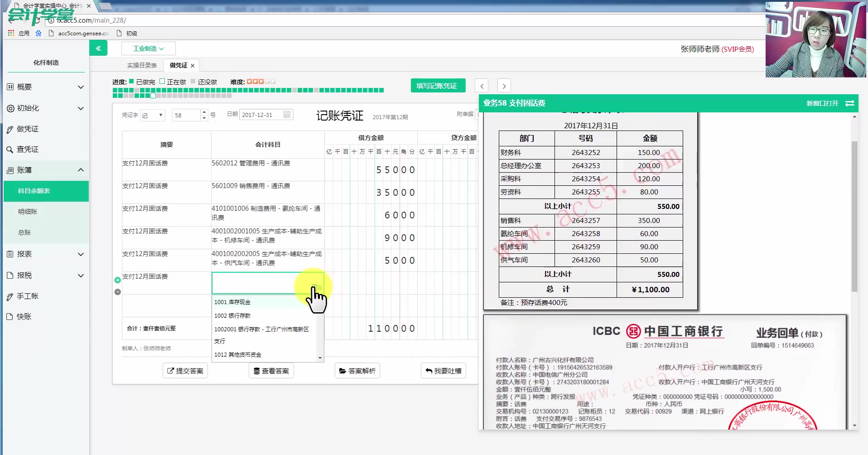The height and width of the screenshot is (455, 868).
Task: Click 5601009 销售费用-通讯费 subject cell
Action: 268,192
